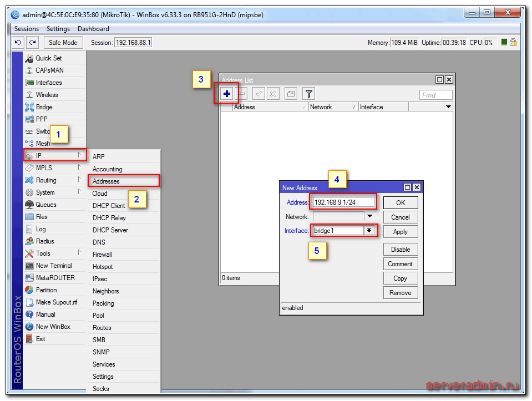Open the Interface dropdown showing bridge1
This screenshot has width=532, height=401.
tap(369, 230)
